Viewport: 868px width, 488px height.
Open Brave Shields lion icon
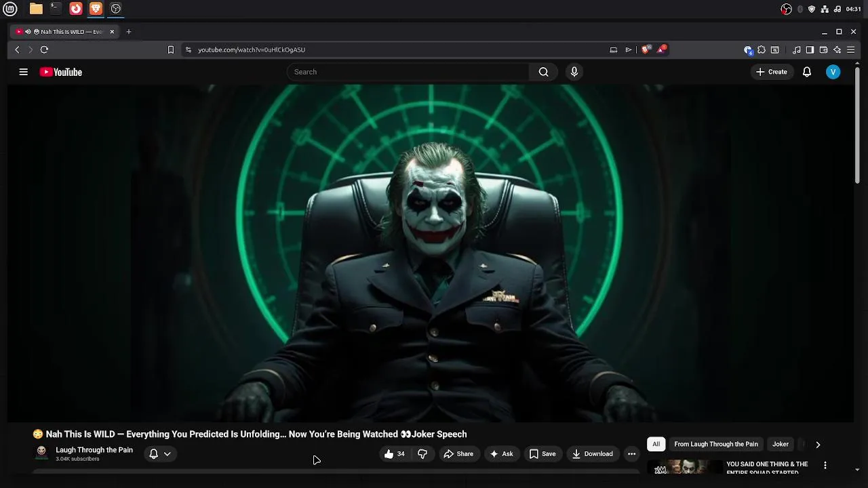646,49
